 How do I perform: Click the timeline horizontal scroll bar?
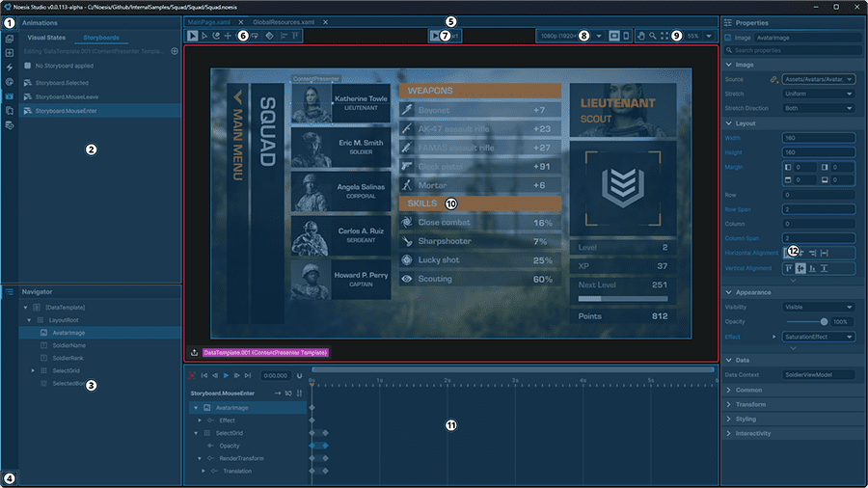pyautogui.click(x=513, y=369)
